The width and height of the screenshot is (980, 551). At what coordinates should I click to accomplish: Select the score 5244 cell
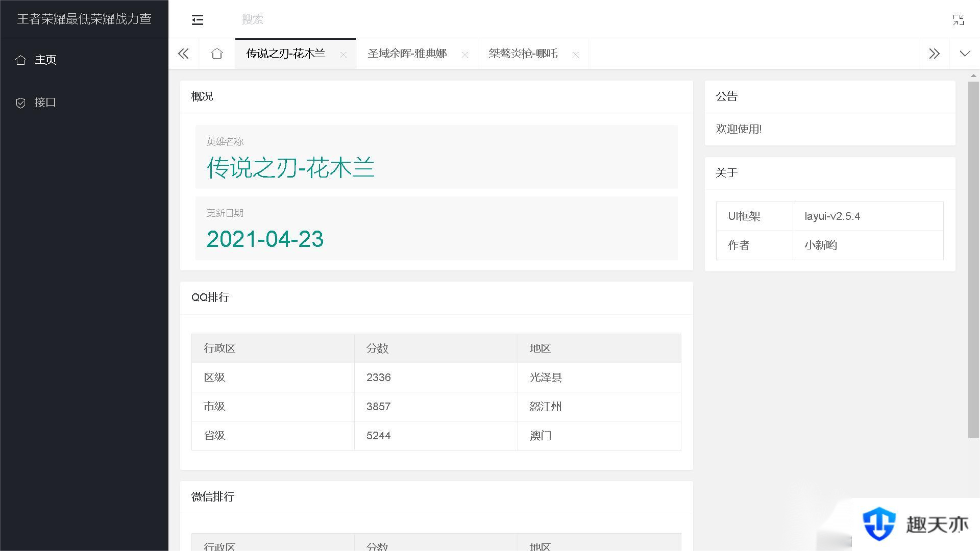pos(436,436)
